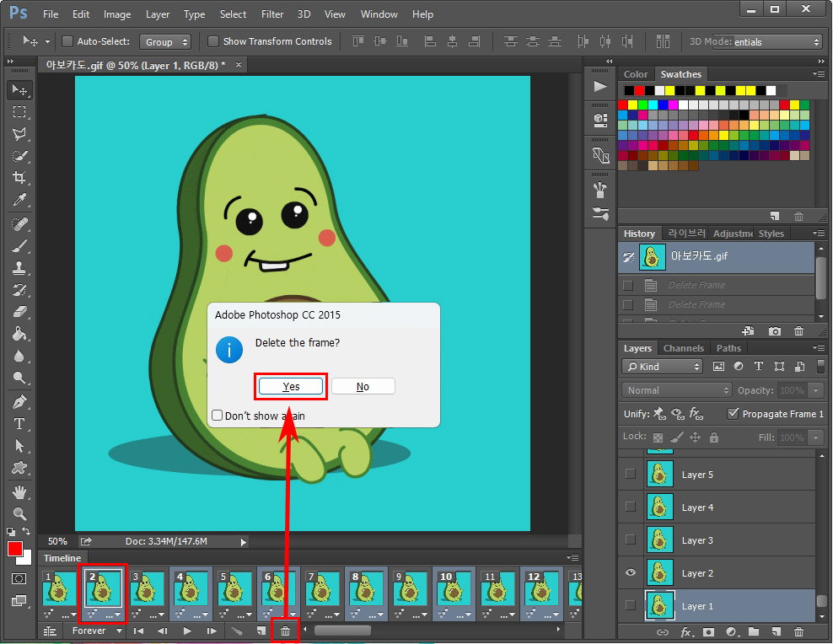Play the animation in Timeline
833x644 pixels.
click(x=187, y=631)
